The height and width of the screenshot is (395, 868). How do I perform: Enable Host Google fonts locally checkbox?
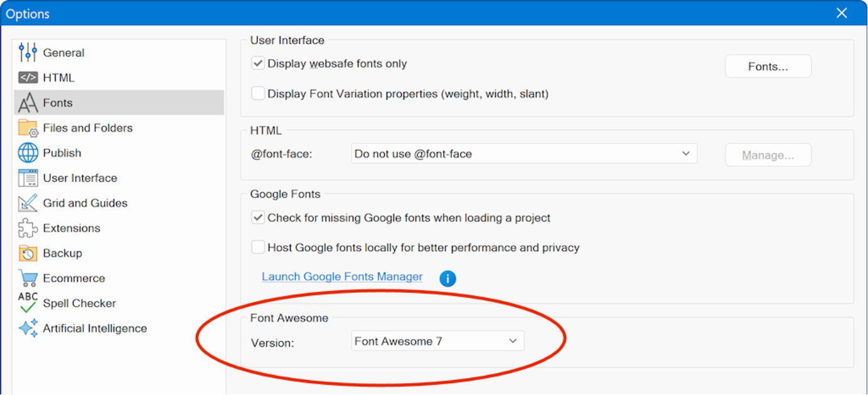point(258,248)
